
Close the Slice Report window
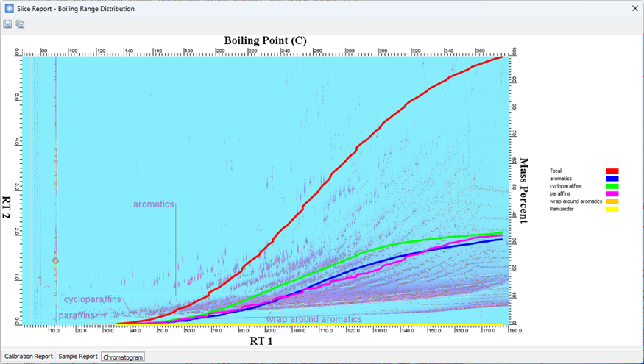tap(634, 7)
